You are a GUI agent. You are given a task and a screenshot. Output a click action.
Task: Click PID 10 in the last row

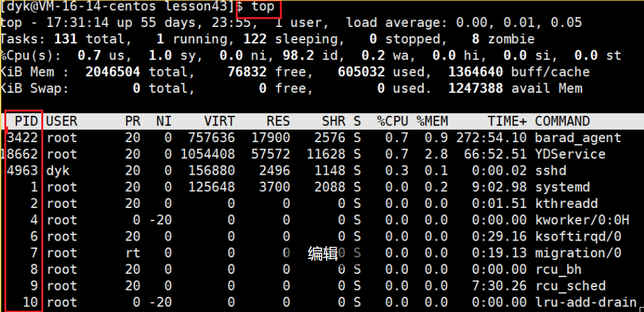pyautogui.click(x=31, y=302)
